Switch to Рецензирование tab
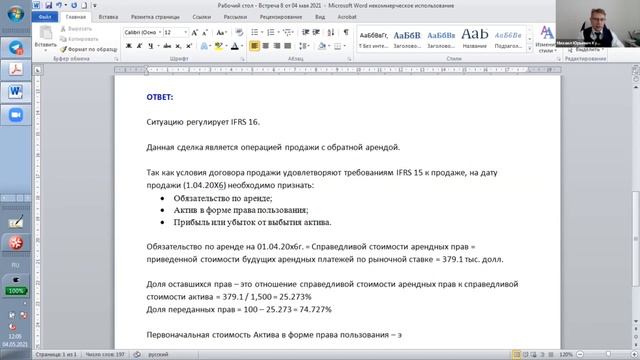The image size is (640, 360). pos(281,17)
